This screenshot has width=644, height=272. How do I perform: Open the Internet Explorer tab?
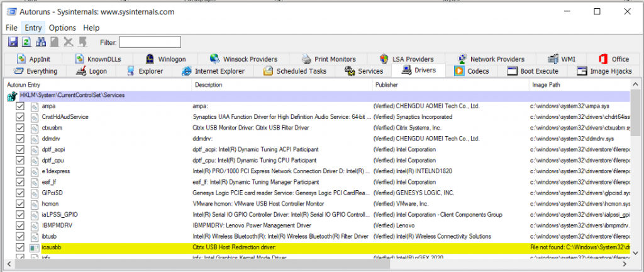(x=213, y=71)
